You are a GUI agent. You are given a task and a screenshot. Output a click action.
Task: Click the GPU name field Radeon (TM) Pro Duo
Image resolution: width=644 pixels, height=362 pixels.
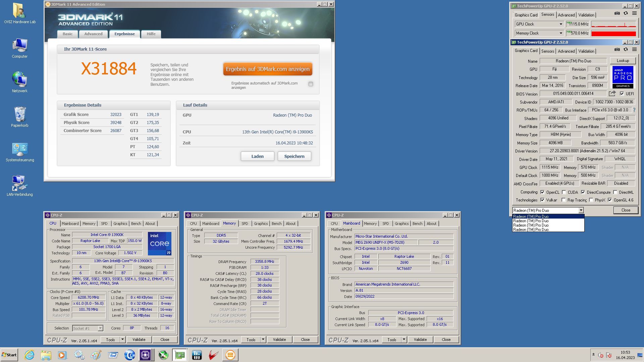click(x=573, y=61)
